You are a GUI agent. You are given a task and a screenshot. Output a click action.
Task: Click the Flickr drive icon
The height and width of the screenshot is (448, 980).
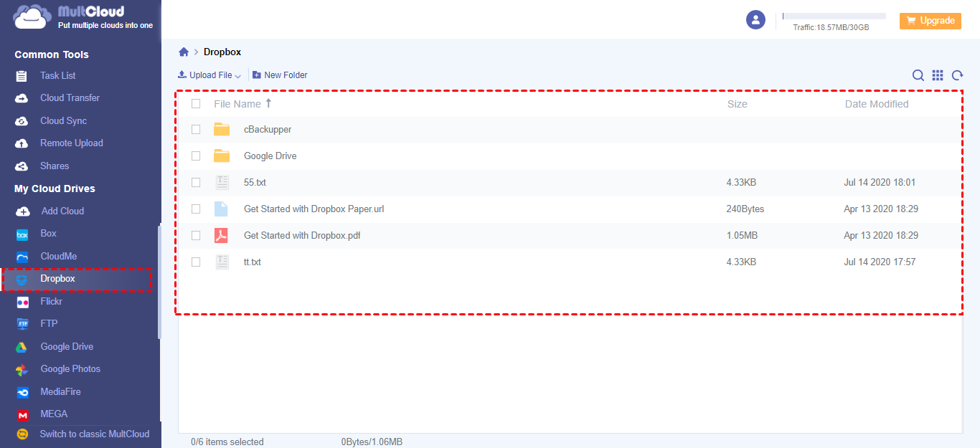coord(22,302)
